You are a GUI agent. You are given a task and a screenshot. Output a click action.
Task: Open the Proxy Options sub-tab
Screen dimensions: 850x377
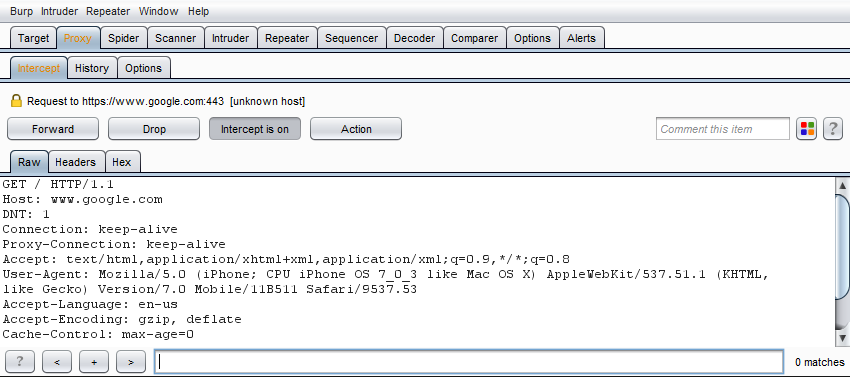(x=144, y=68)
